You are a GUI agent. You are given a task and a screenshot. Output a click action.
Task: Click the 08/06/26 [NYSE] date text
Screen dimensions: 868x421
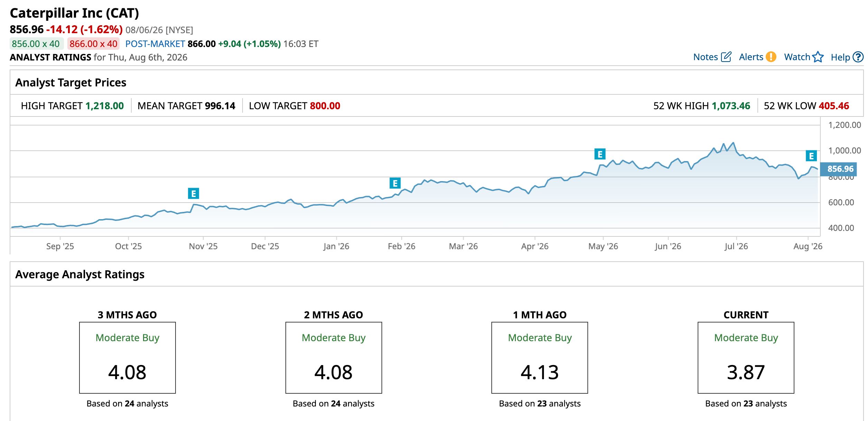click(159, 30)
